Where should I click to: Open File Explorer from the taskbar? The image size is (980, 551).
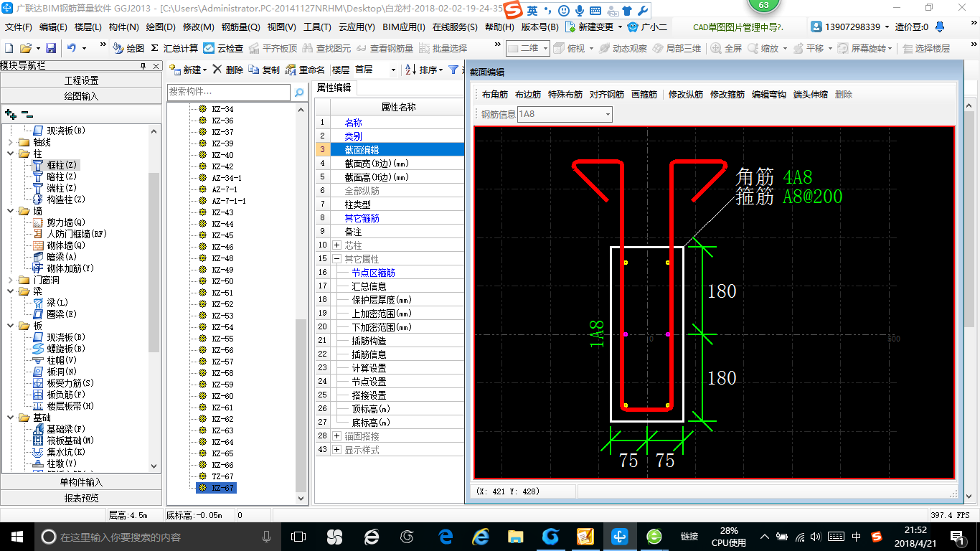[514, 536]
